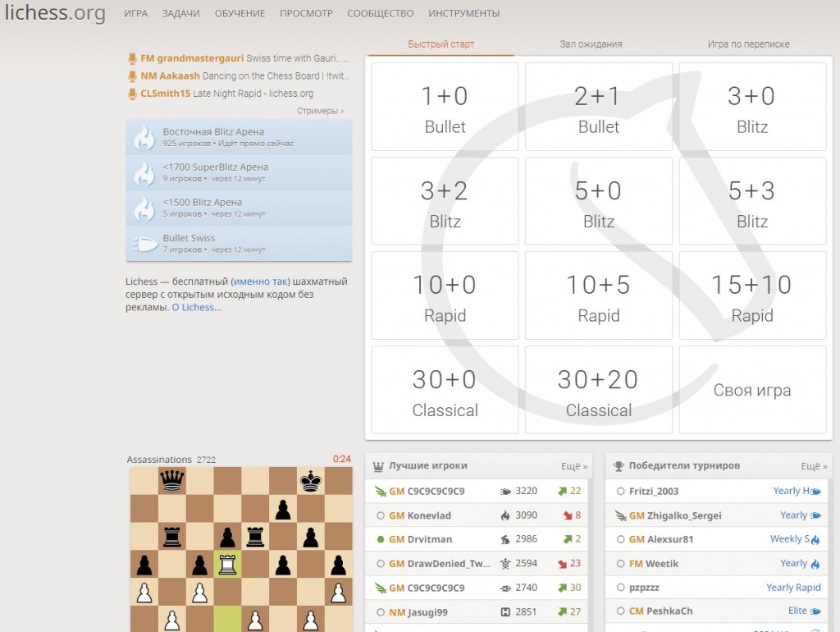The width and height of the screenshot is (840, 632).
Task: Click the flame icon next to Konevlad's 3090 rating
Action: 504,515
